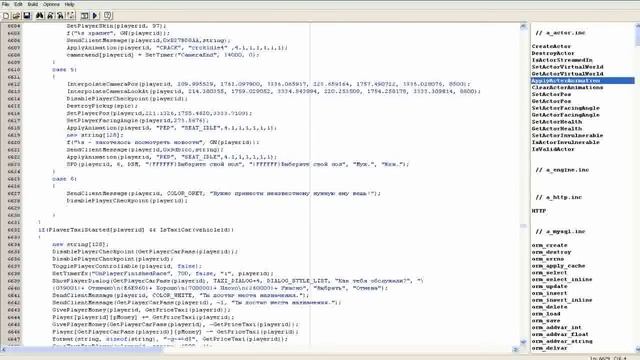Open the Help menu

69,4
